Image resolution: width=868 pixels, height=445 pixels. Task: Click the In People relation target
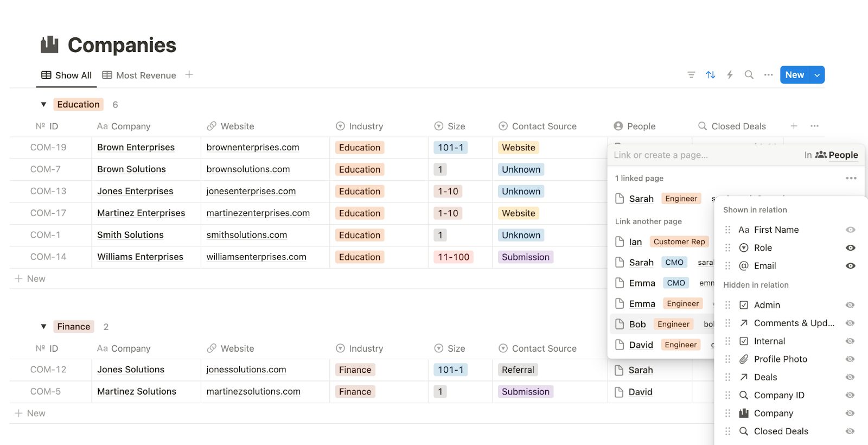[831, 155]
